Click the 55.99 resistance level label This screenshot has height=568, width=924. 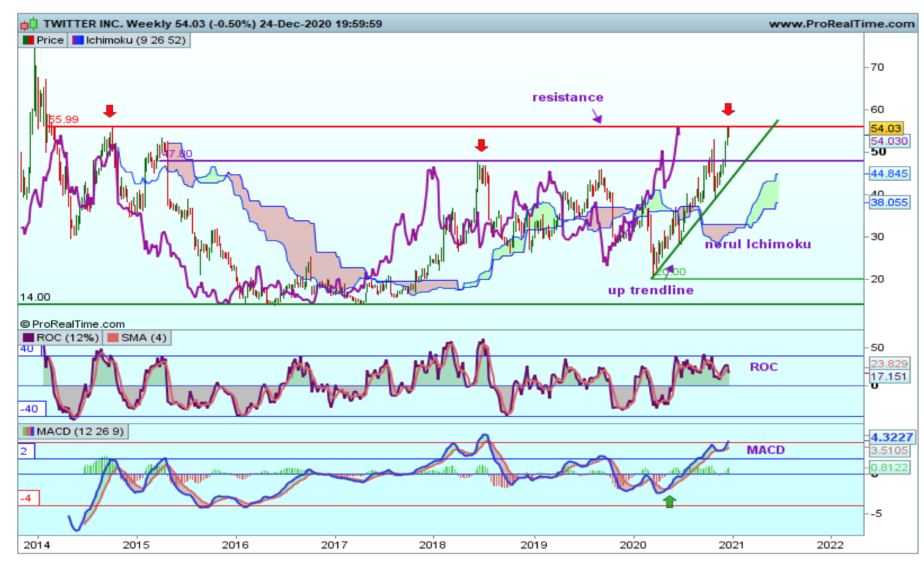pyautogui.click(x=64, y=119)
